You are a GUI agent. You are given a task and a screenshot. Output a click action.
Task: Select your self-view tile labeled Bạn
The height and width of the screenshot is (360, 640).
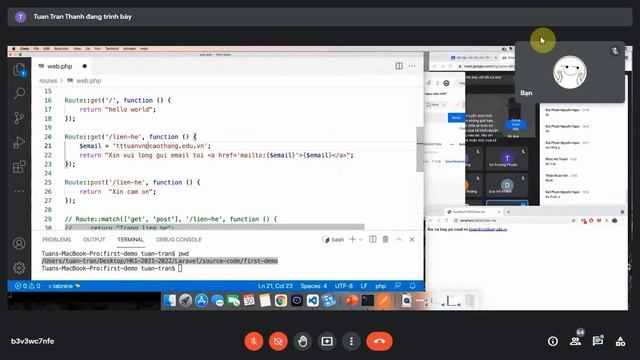[570, 71]
